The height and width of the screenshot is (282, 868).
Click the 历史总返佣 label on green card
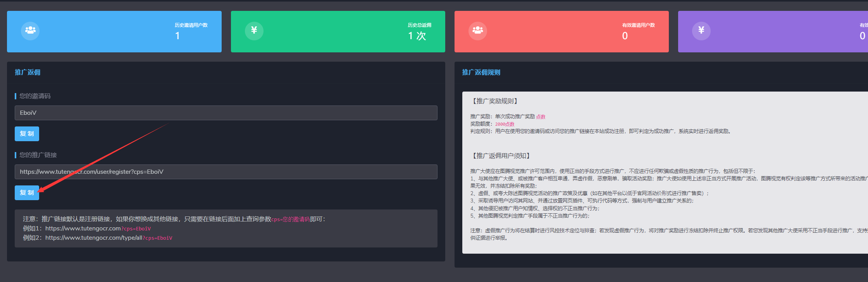tap(420, 25)
